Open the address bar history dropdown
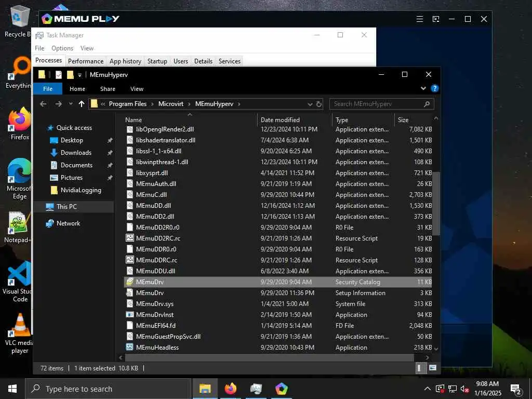Viewport: 532px width, 399px height. [x=310, y=104]
